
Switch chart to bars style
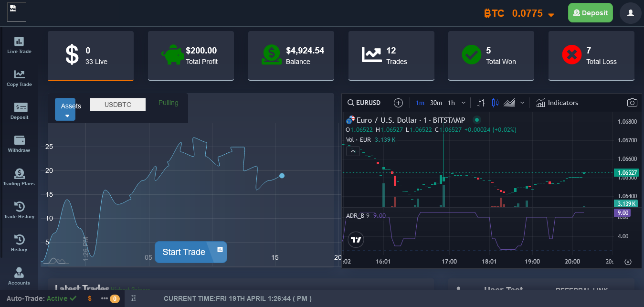tap(481, 103)
